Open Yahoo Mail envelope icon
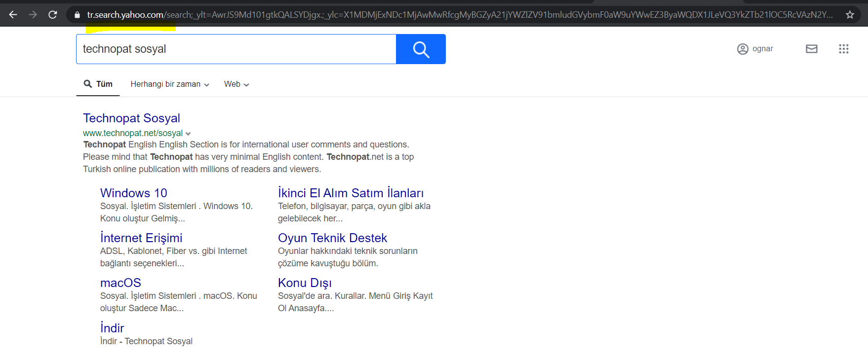868x358 pixels. click(812, 49)
